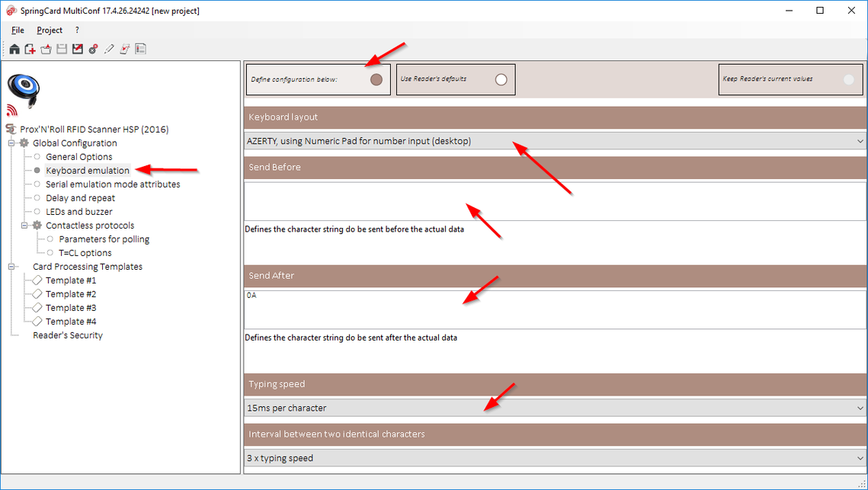Viewport: 868px width, 490px height.
Task: Collapse the Global Configuration tree node
Action: 11,143
